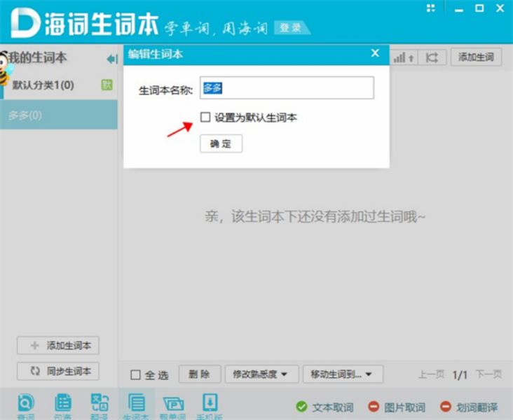Viewport: 513px width, 420px height.
Task: Open the 背单词 memorize words tab icon
Action: point(173,405)
